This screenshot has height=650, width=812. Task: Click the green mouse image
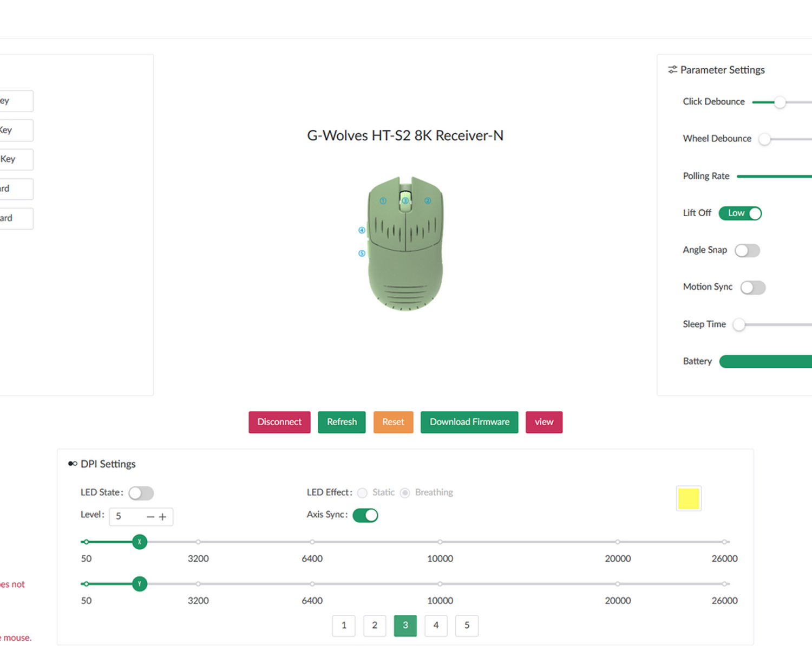pos(405,244)
